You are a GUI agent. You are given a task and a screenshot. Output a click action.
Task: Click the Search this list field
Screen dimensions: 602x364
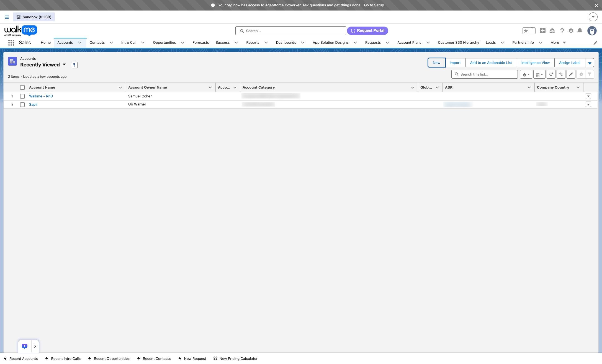(485, 74)
